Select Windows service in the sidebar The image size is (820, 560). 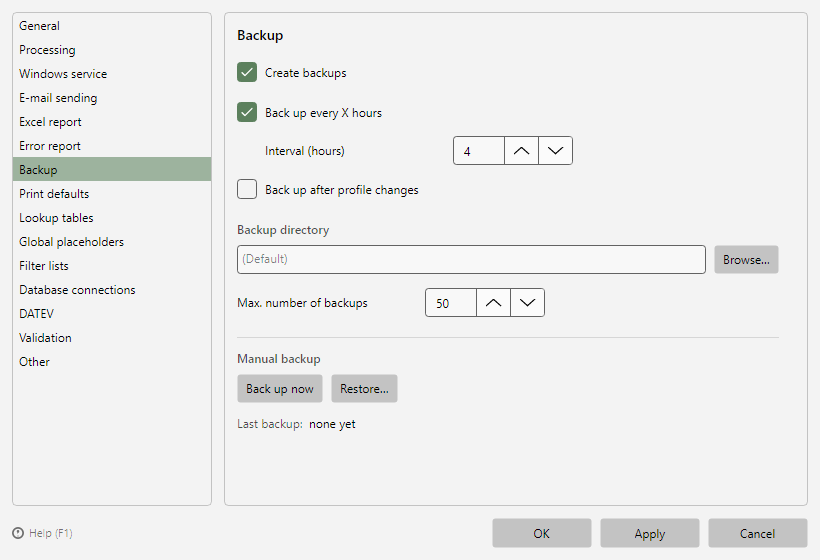click(112, 74)
